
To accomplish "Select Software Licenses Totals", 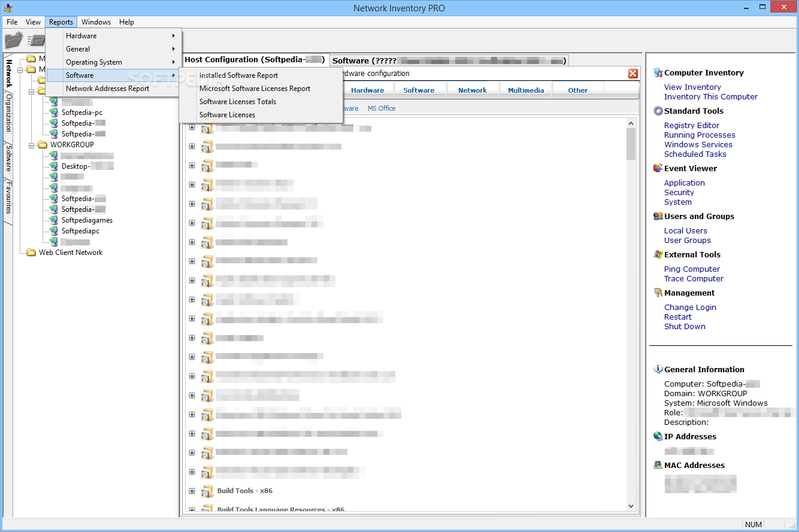I will pyautogui.click(x=261, y=102).
